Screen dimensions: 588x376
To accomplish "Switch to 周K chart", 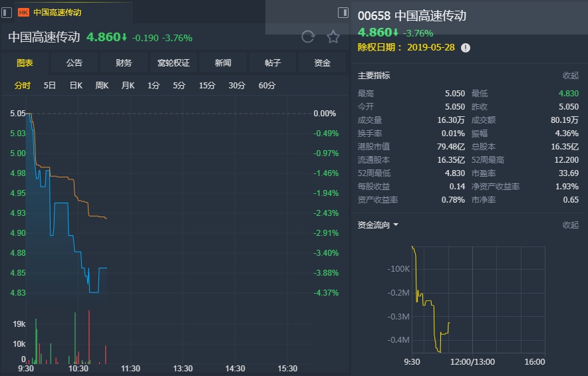I will coord(102,86).
